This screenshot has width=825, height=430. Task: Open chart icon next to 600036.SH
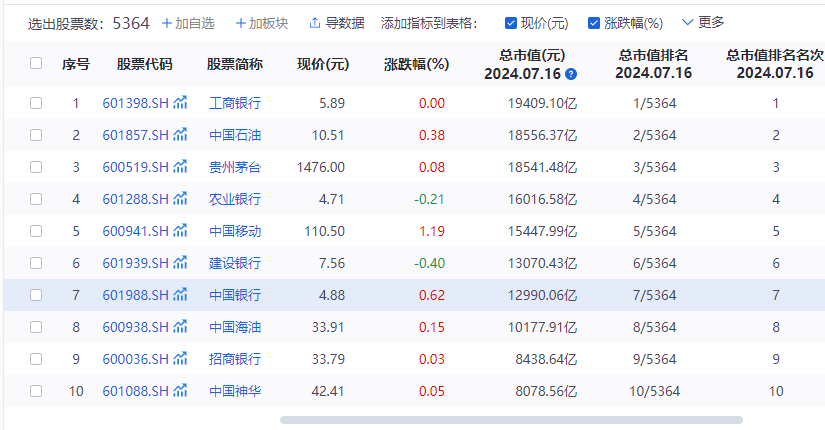(x=180, y=359)
